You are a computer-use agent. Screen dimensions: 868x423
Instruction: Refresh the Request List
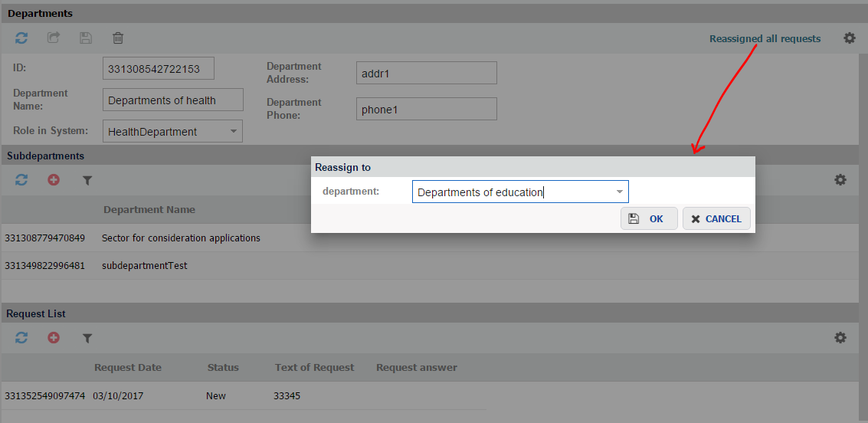21,337
